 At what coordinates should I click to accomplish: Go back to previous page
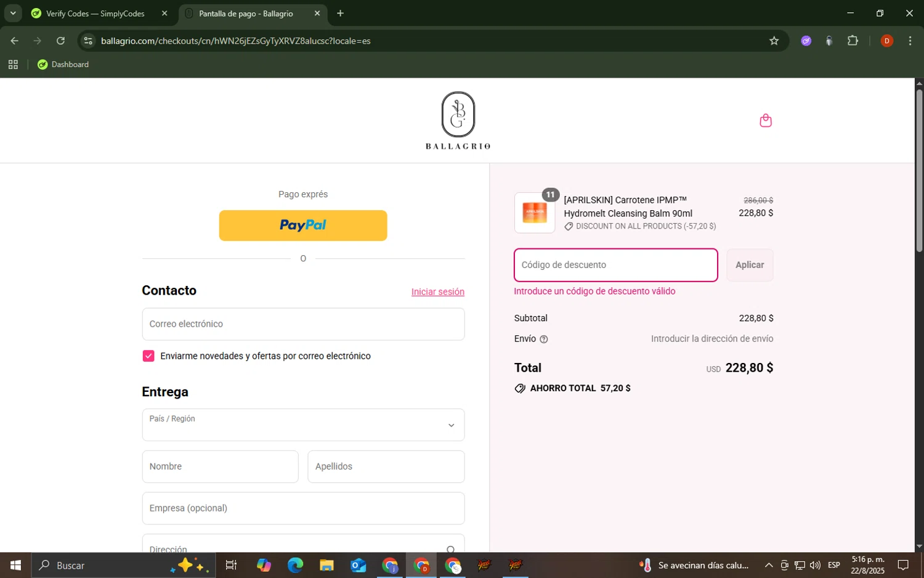[14, 41]
